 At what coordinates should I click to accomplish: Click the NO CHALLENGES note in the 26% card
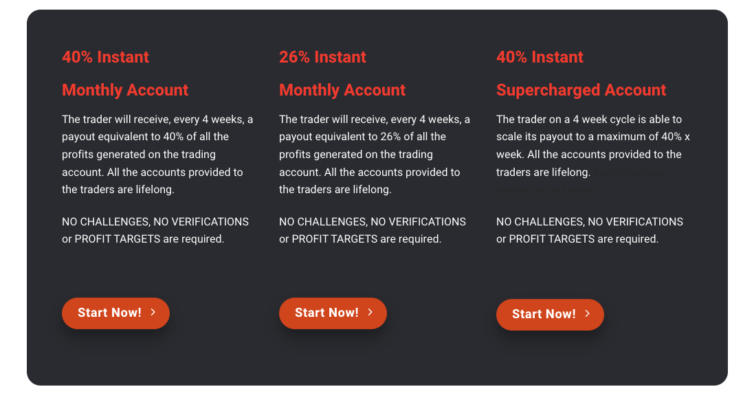[372, 230]
